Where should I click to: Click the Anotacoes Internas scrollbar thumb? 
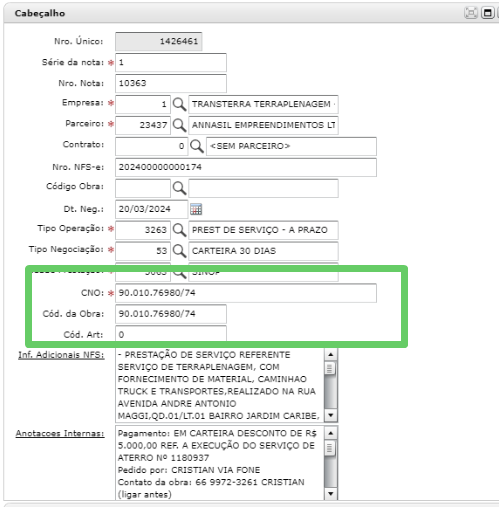[x=330, y=448]
